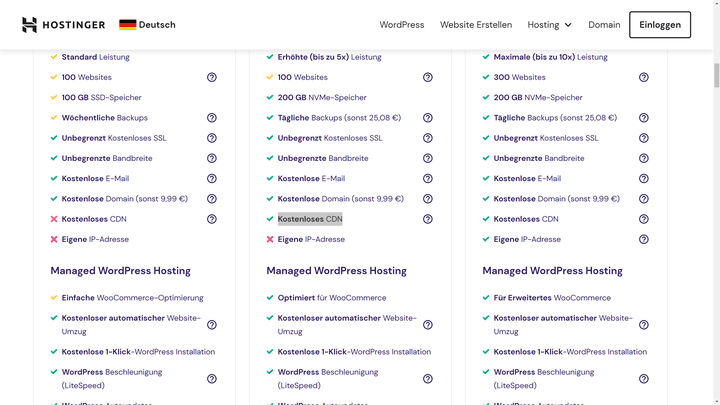Open help icon for WordPress Beschleunigung in first plan

click(x=212, y=379)
